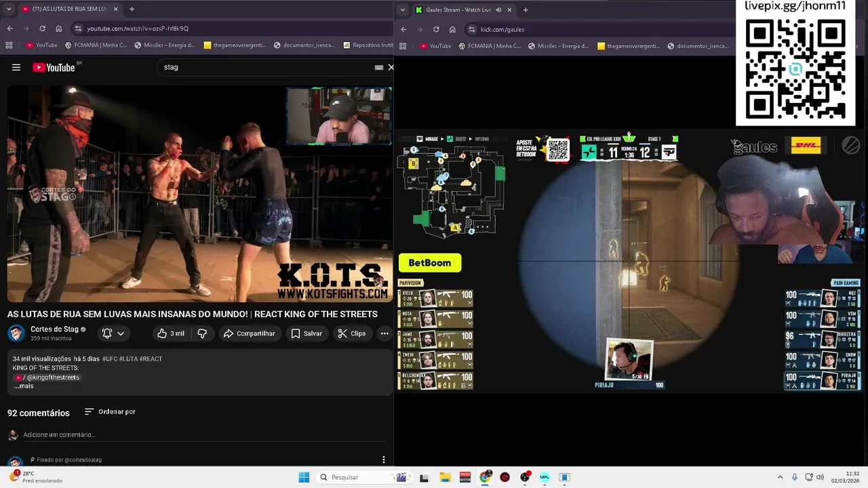Screen dimensions: 868x488
Task: Open the 'documentos_isenca...' bookmark in the Kick window
Action: (698, 45)
